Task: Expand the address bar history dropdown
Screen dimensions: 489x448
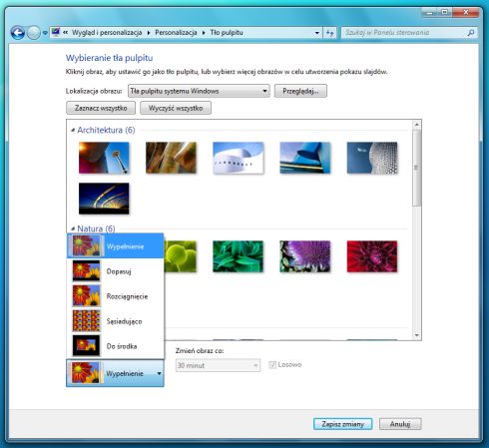Action: tap(317, 33)
